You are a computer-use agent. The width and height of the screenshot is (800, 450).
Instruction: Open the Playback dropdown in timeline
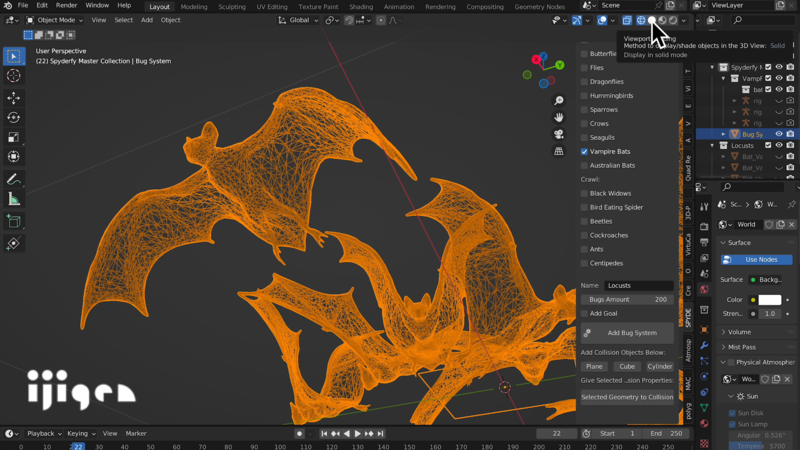coord(44,434)
